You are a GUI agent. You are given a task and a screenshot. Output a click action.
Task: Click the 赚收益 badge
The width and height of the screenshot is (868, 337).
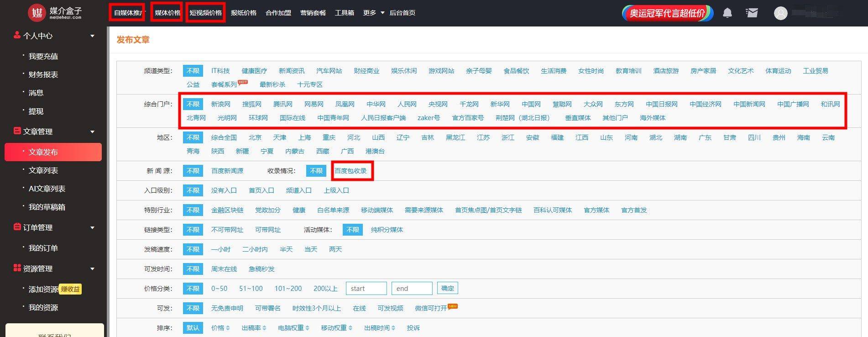[x=70, y=289]
